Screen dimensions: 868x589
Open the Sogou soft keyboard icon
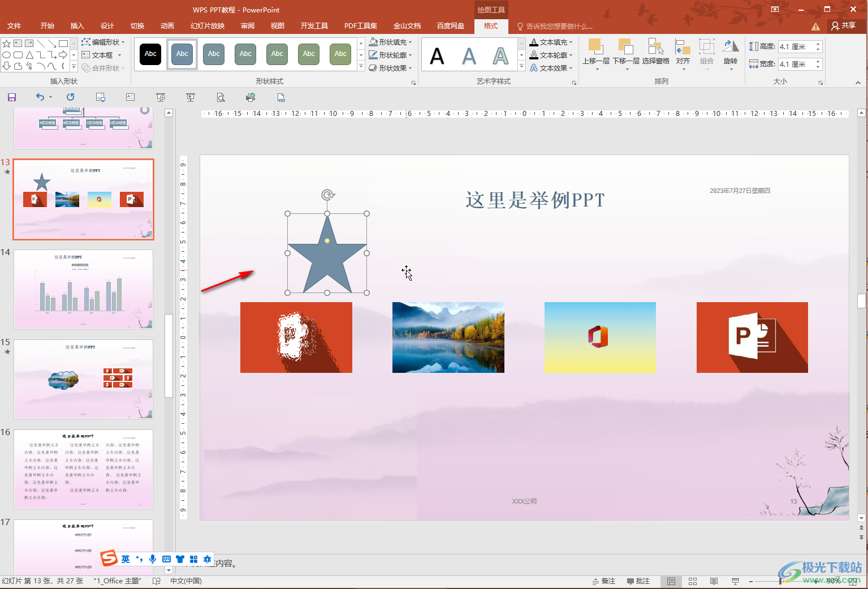[166, 559]
